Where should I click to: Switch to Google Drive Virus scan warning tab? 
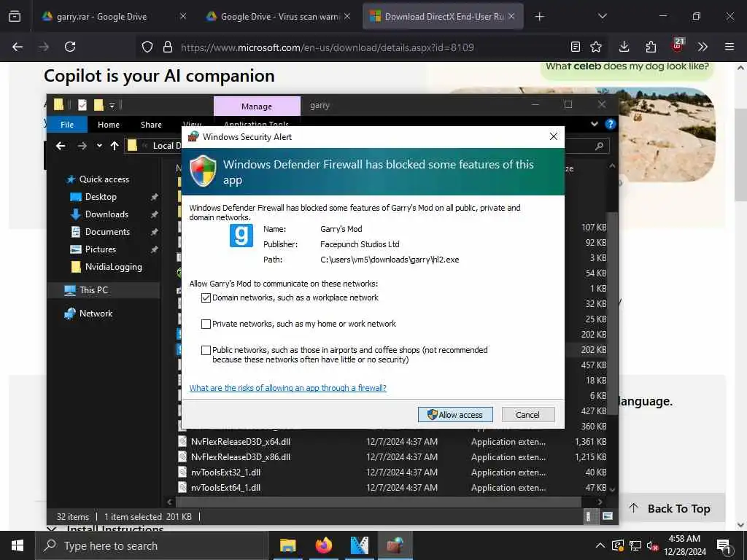pyautogui.click(x=279, y=17)
